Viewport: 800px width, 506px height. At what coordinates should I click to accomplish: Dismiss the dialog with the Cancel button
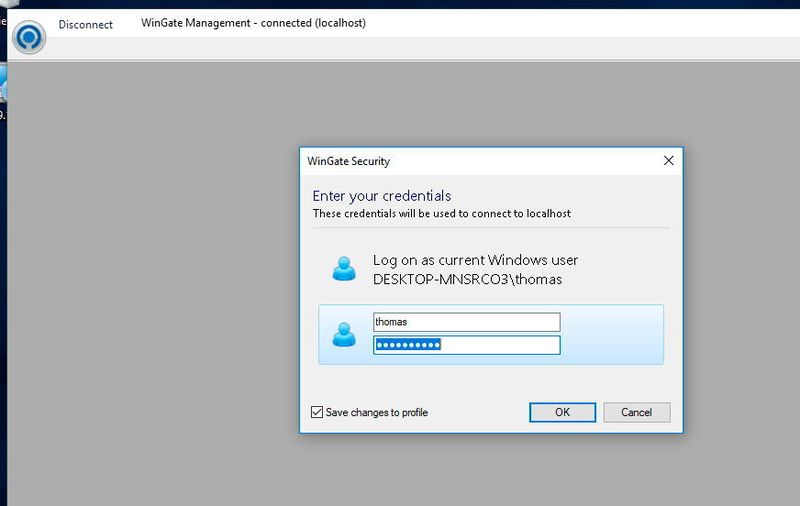[x=637, y=412]
